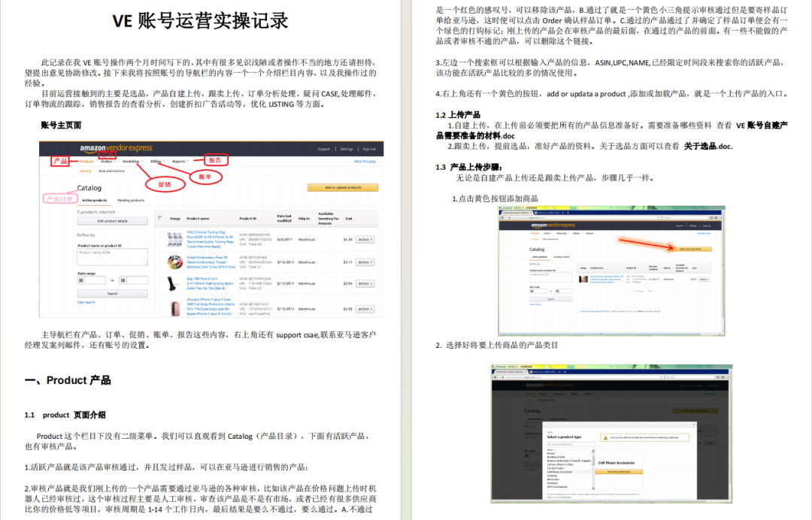The height and width of the screenshot is (520, 812).
Task: Click product type list scroll-up arrow
Action: 593,451
